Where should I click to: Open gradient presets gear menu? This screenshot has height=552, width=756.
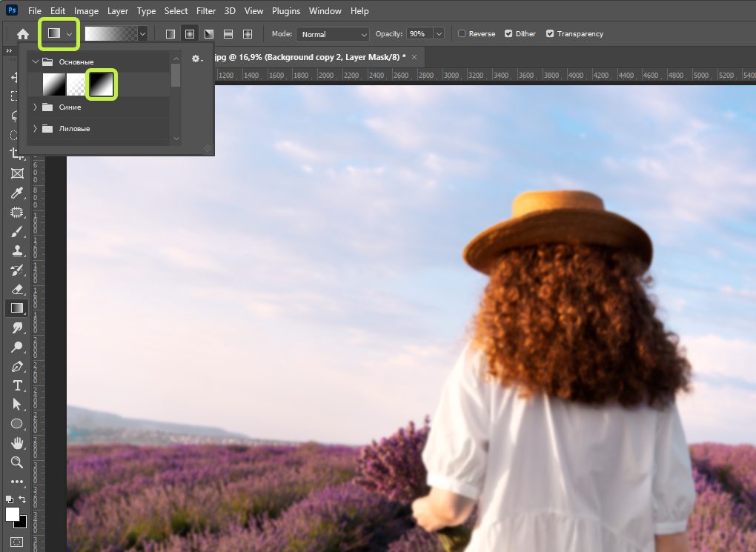[196, 59]
